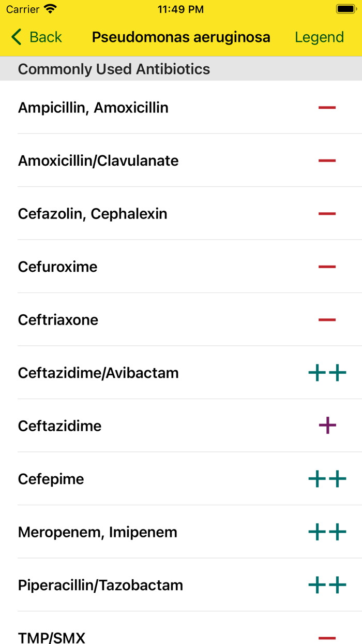
Task: Click the red minus next to Cefazolin, Cephalexin
Action: click(x=326, y=213)
